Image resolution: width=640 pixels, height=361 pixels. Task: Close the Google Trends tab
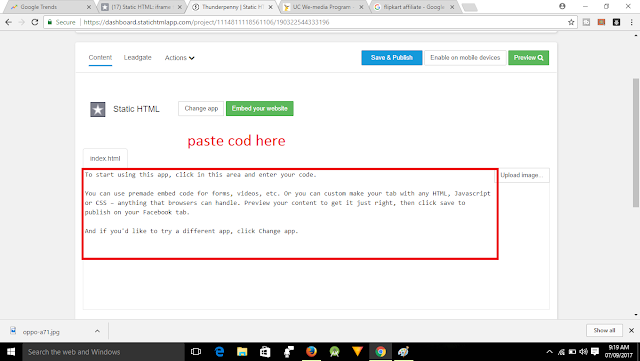tap(89, 7)
